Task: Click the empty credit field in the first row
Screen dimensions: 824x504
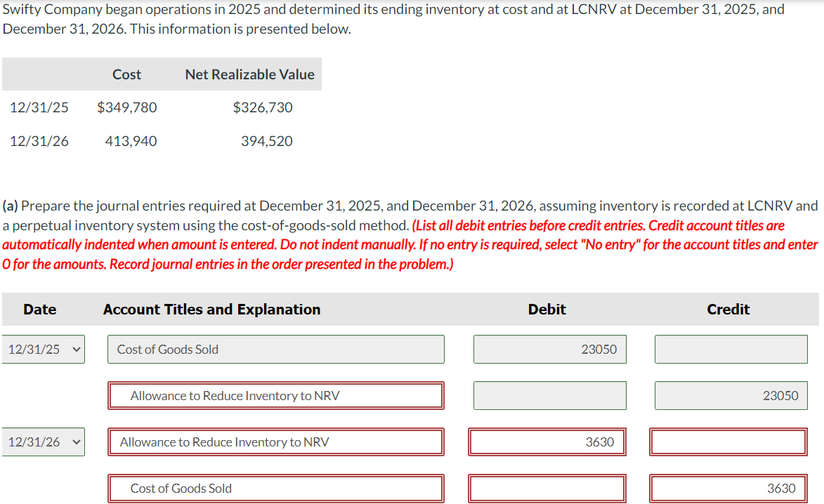Action: click(x=731, y=349)
